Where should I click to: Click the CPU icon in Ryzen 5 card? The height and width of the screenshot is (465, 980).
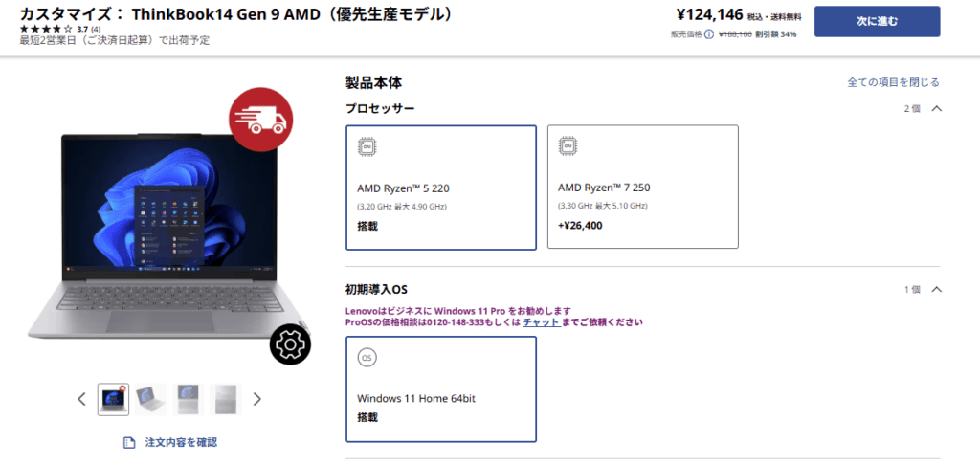coord(367,146)
